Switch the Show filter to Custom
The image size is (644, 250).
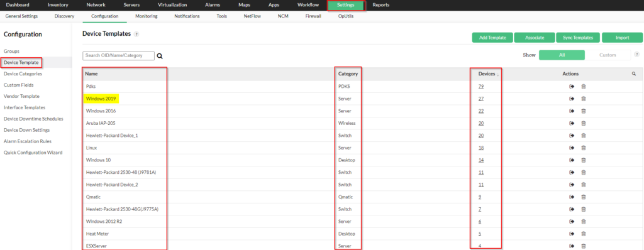tap(608, 55)
